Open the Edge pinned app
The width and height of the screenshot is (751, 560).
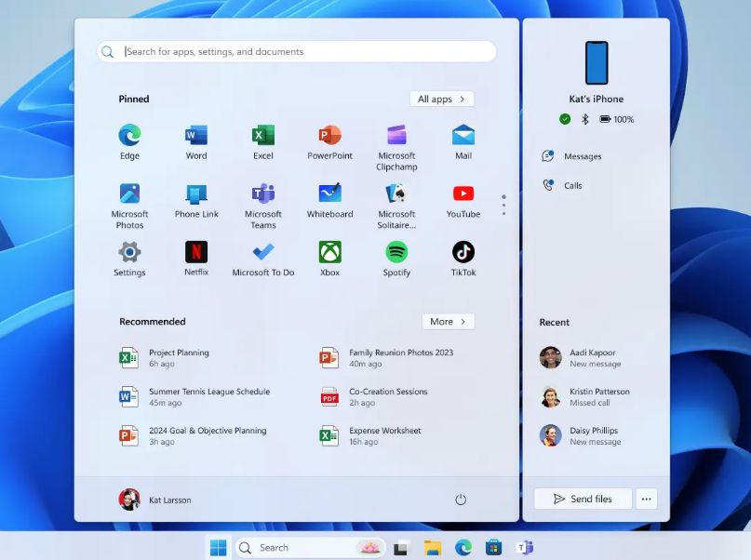[x=129, y=142]
